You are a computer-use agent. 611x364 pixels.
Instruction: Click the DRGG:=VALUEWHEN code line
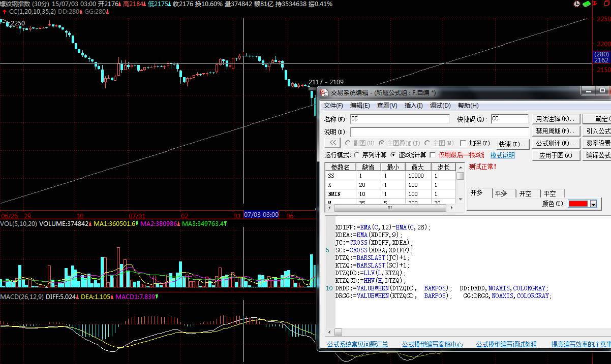[x=443, y=295]
